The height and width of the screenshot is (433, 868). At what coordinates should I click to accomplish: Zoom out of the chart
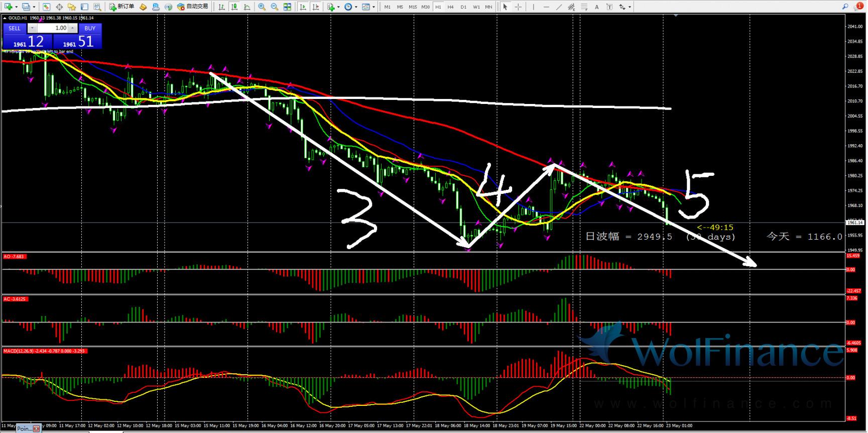tap(275, 7)
